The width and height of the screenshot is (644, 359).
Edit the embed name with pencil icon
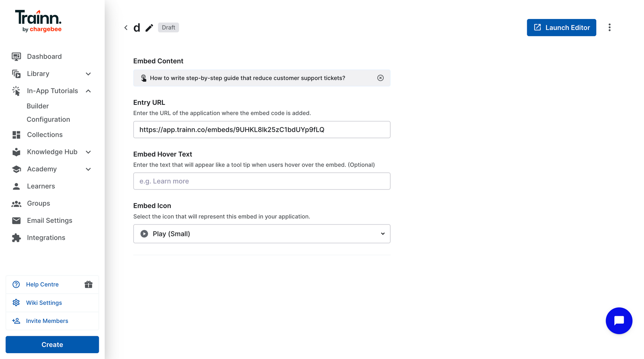pos(149,28)
